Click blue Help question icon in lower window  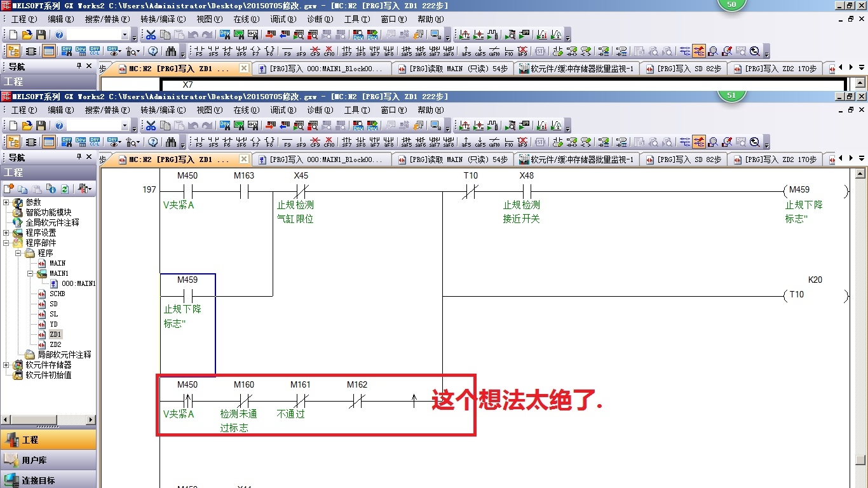click(59, 126)
